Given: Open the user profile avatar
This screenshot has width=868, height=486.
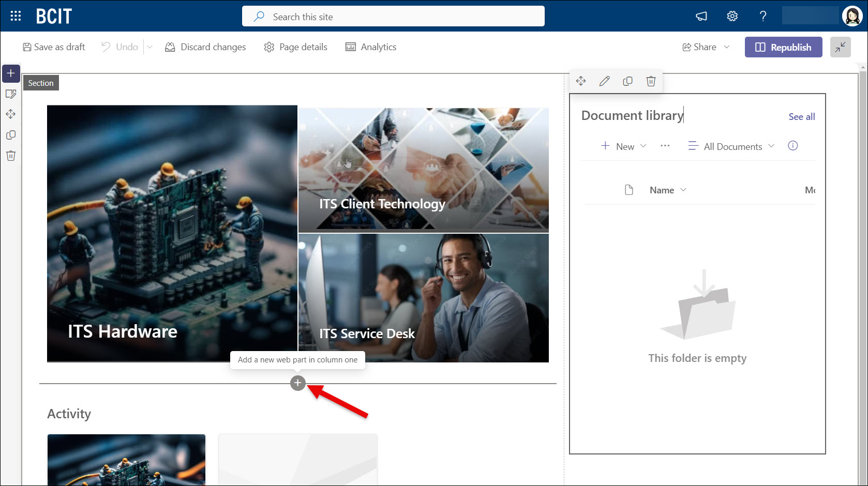Looking at the screenshot, I should coord(852,16).
